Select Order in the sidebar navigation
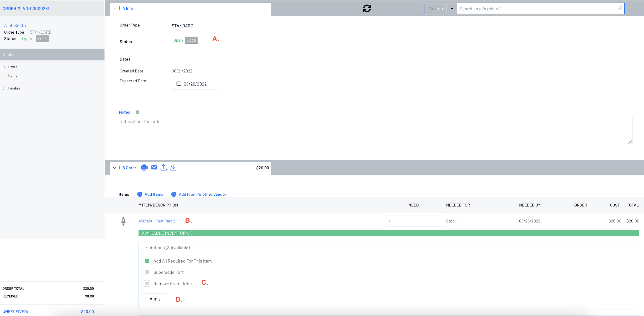The height and width of the screenshot is (316, 644). [12, 67]
